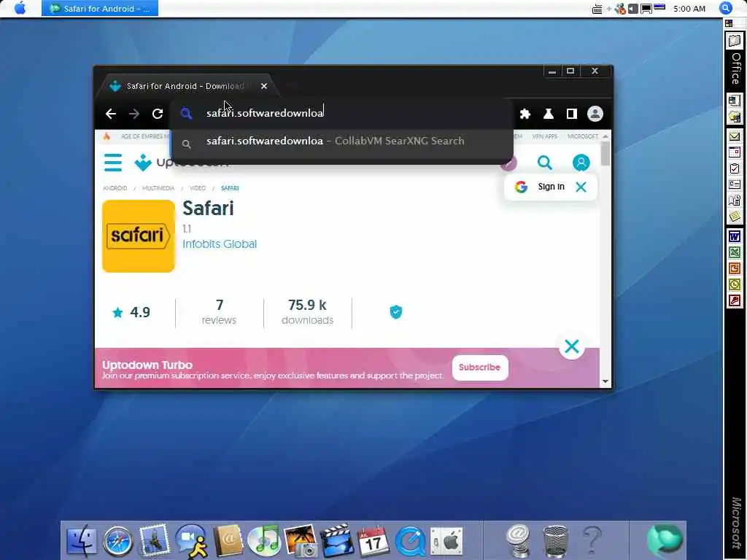Screen dimensions: 747x560
Task: Open the SAFARI breadcrumb link
Action: click(230, 188)
